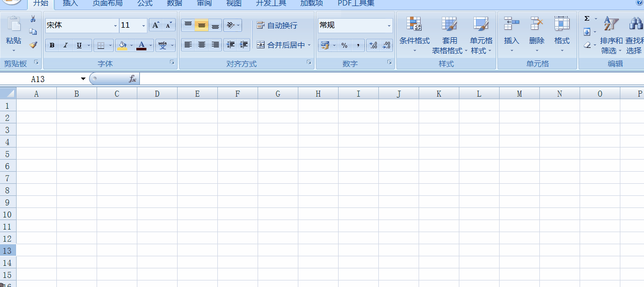Toggle align text left
The image size is (644, 287).
click(188, 45)
